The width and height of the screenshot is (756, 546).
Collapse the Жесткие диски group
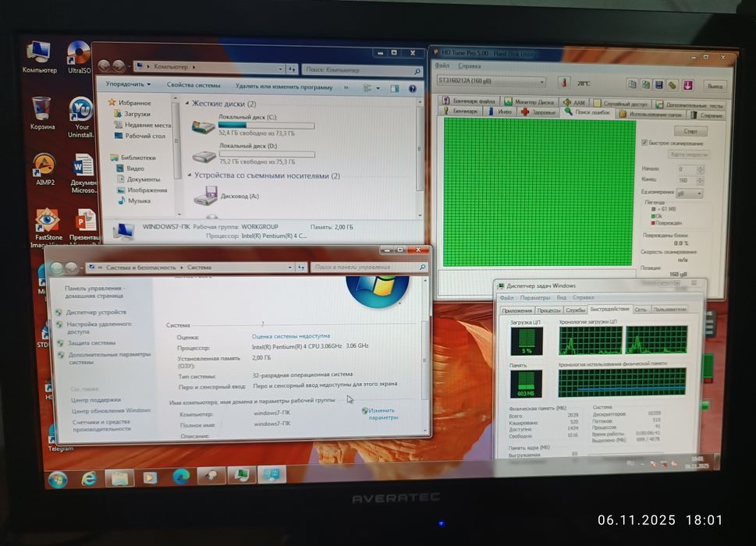click(187, 103)
